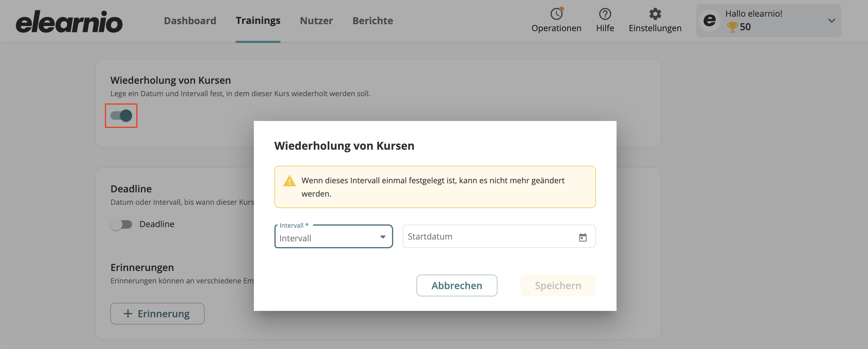This screenshot has width=868, height=349.
Task: Click the yellow warning triangle icon
Action: click(289, 181)
